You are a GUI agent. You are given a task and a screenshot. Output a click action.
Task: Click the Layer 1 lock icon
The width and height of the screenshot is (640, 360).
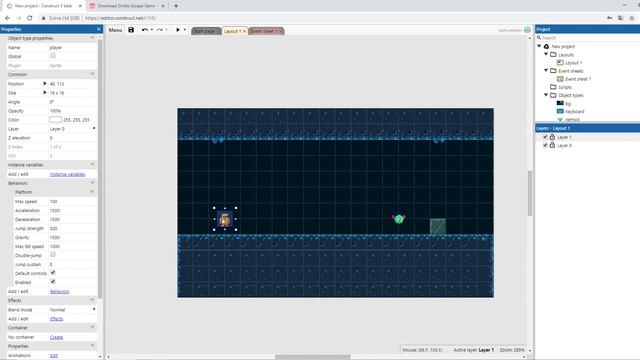point(552,137)
